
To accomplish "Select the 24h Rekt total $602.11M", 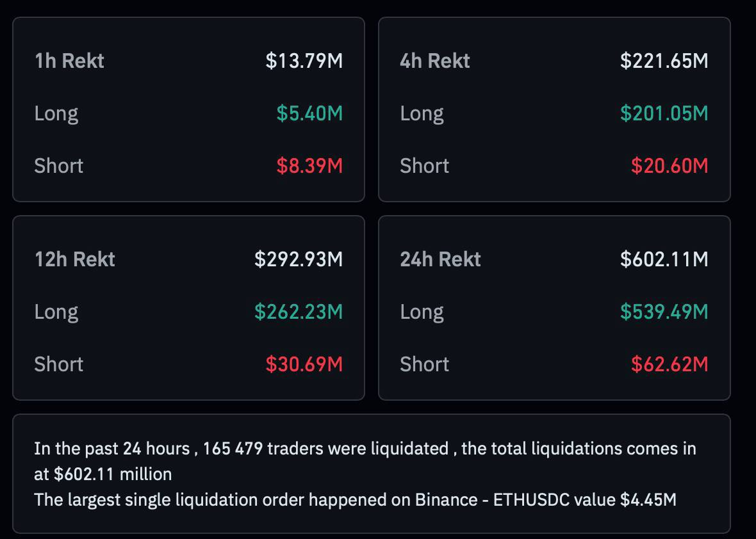I will point(664,259).
